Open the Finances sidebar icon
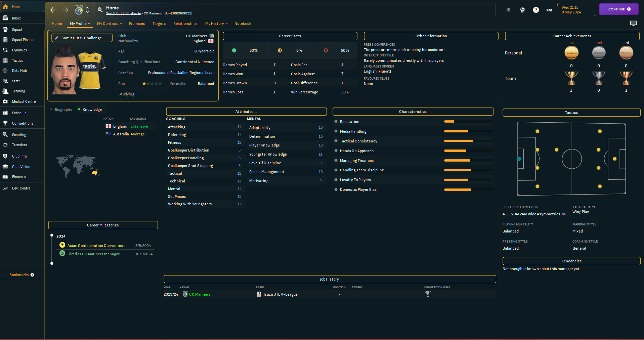The height and width of the screenshot is (340, 644). tap(5, 177)
